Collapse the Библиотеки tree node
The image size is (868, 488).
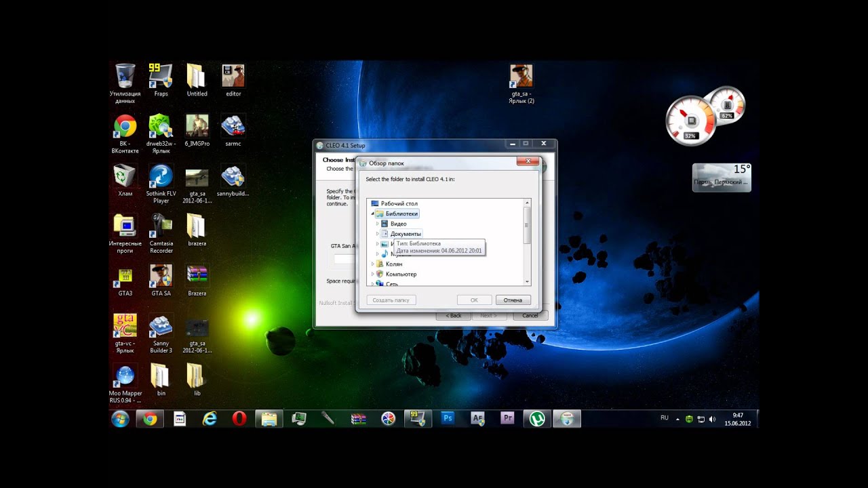tap(372, 213)
